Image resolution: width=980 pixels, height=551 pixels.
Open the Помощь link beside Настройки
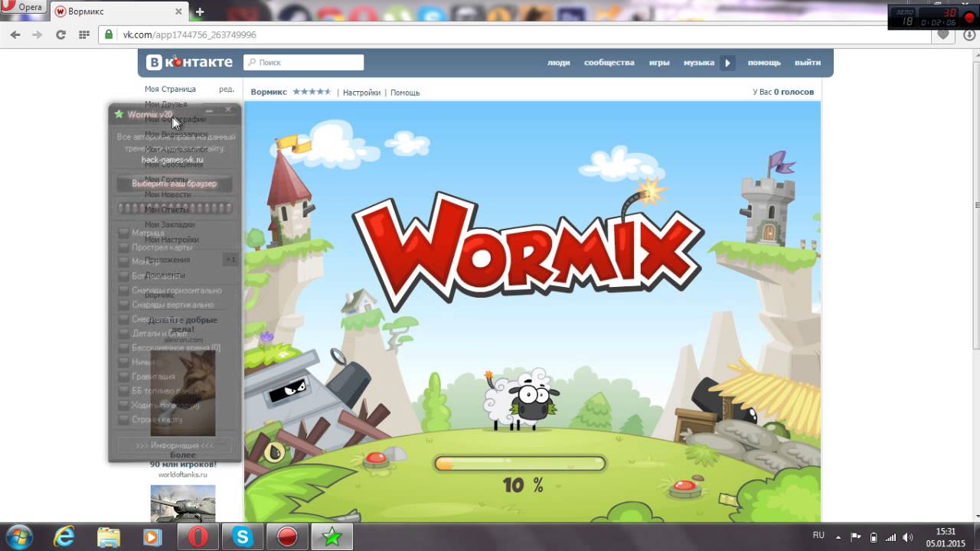pos(405,93)
